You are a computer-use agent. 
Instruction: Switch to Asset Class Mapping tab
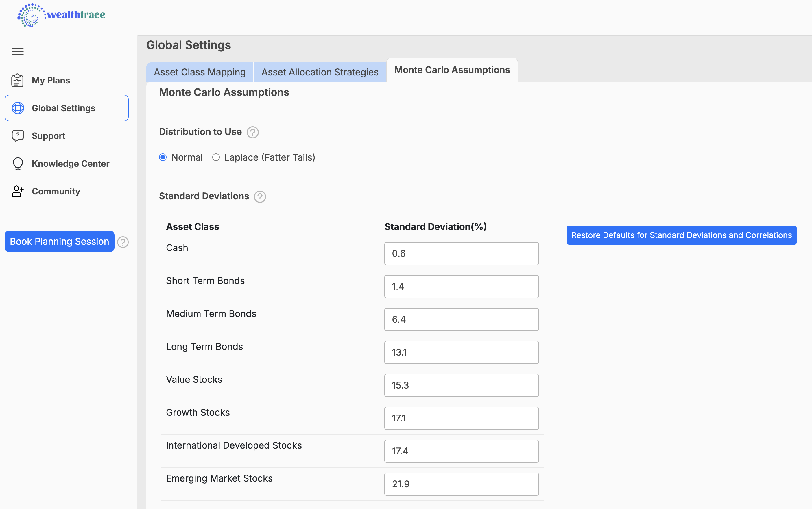(x=200, y=72)
